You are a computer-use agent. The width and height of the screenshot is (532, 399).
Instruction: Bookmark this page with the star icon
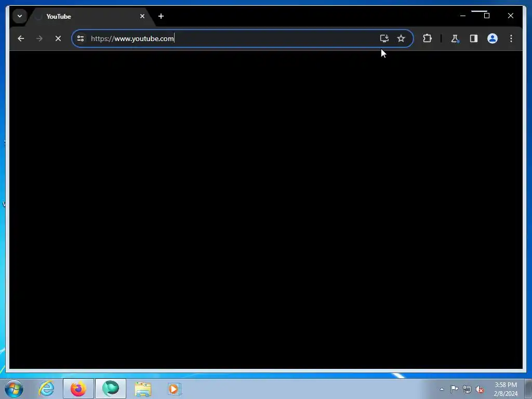point(401,38)
